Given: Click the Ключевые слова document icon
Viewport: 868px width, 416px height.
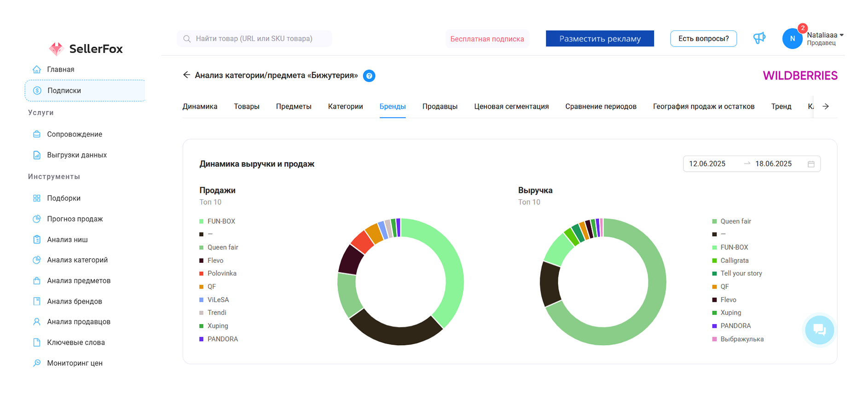Looking at the screenshot, I should tap(37, 342).
